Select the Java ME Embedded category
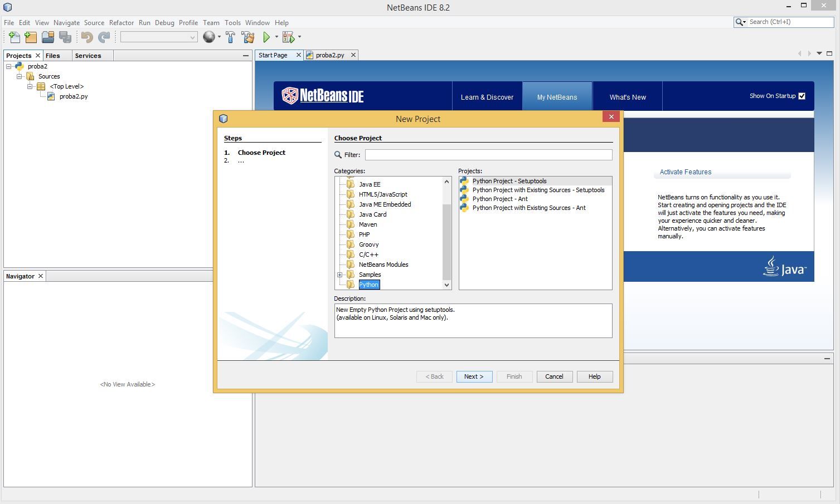 point(385,204)
